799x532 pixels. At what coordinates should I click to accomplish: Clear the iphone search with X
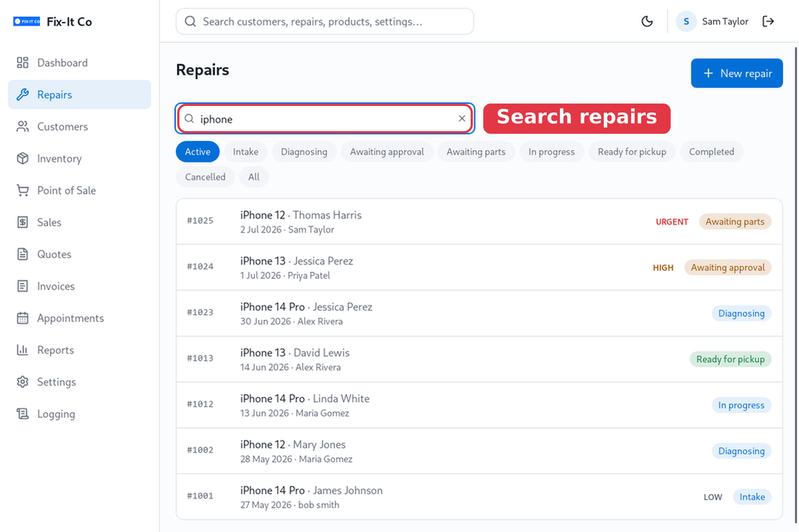tap(462, 118)
